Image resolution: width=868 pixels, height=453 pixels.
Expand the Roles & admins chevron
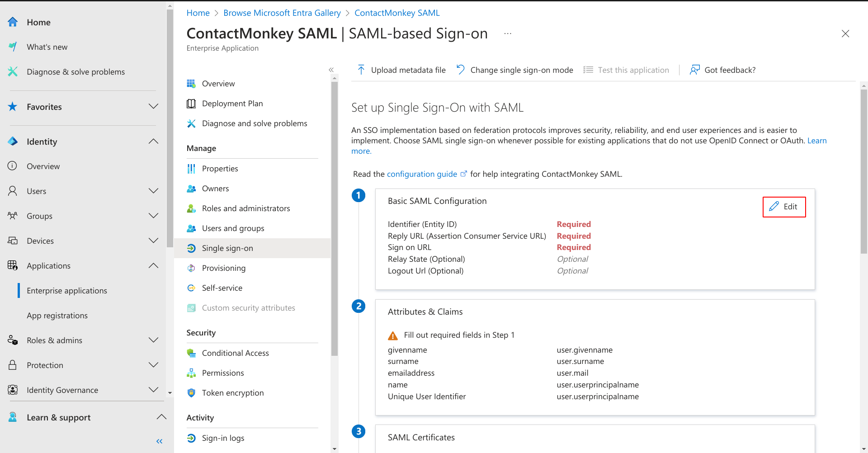pos(154,340)
